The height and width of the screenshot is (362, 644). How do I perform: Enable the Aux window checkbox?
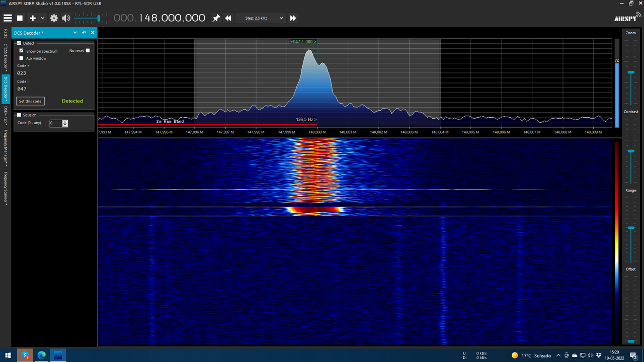pos(22,58)
